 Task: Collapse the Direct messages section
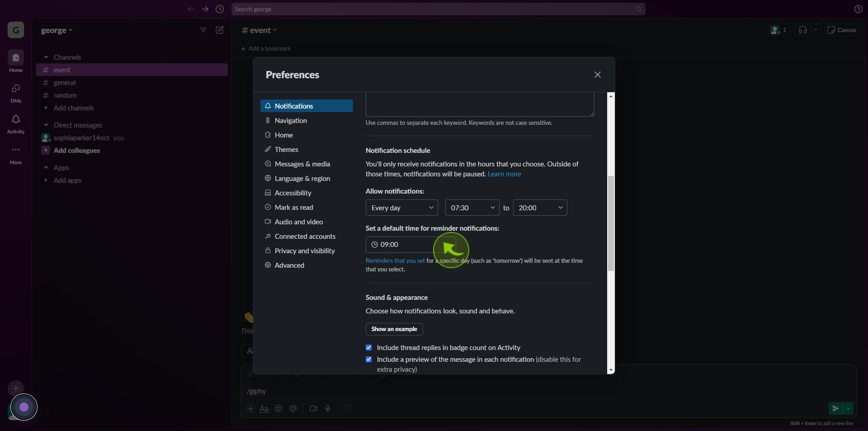click(x=46, y=125)
